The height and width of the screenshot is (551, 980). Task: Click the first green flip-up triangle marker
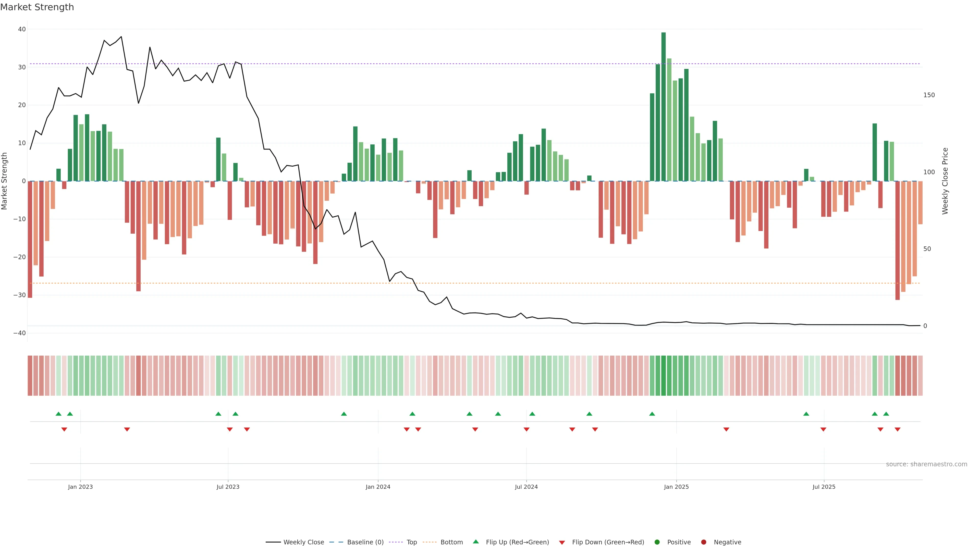point(59,414)
